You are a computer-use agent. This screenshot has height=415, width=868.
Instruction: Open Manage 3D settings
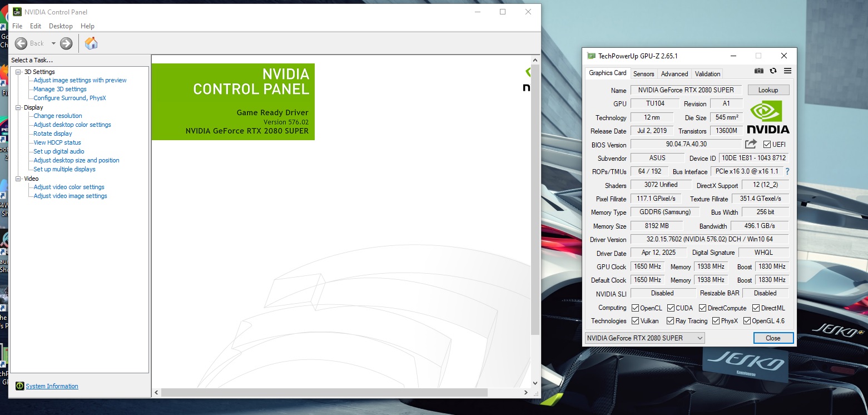[60, 89]
